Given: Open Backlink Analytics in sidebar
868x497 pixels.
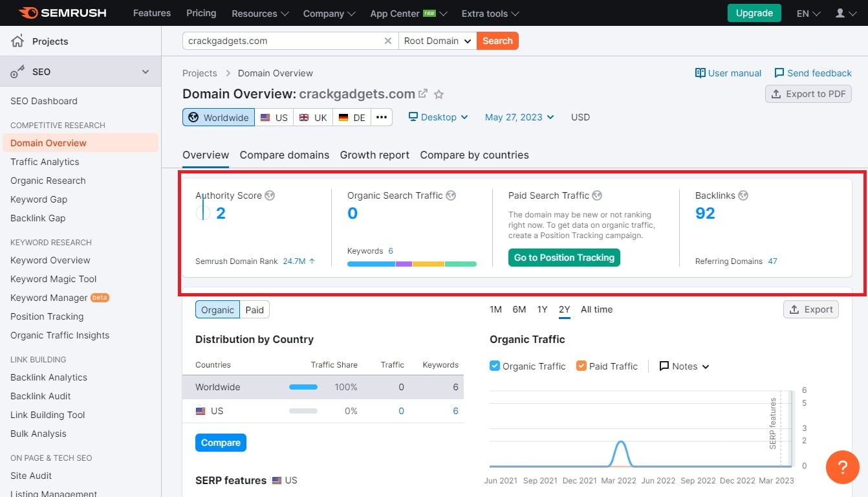Looking at the screenshot, I should coord(49,377).
